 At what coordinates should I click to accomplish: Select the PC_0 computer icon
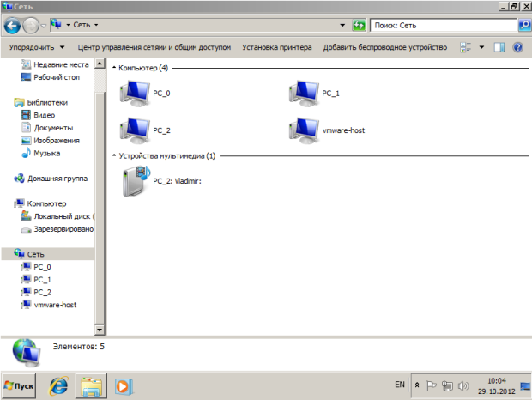135,94
